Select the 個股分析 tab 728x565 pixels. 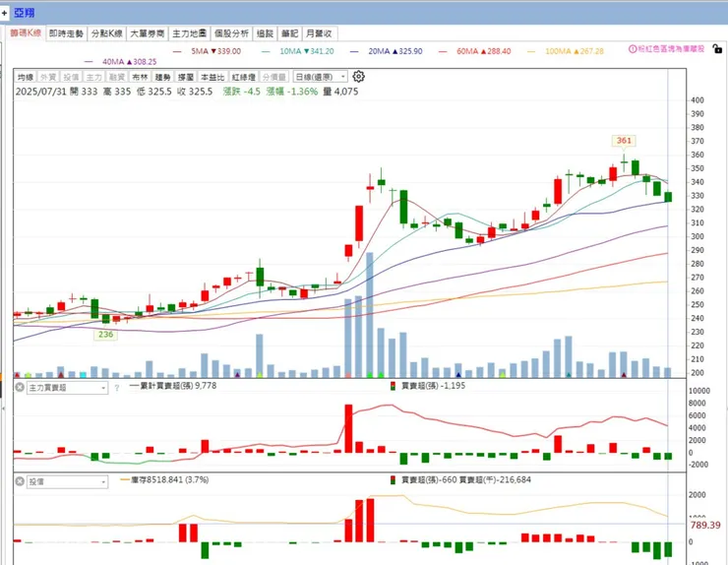point(231,33)
